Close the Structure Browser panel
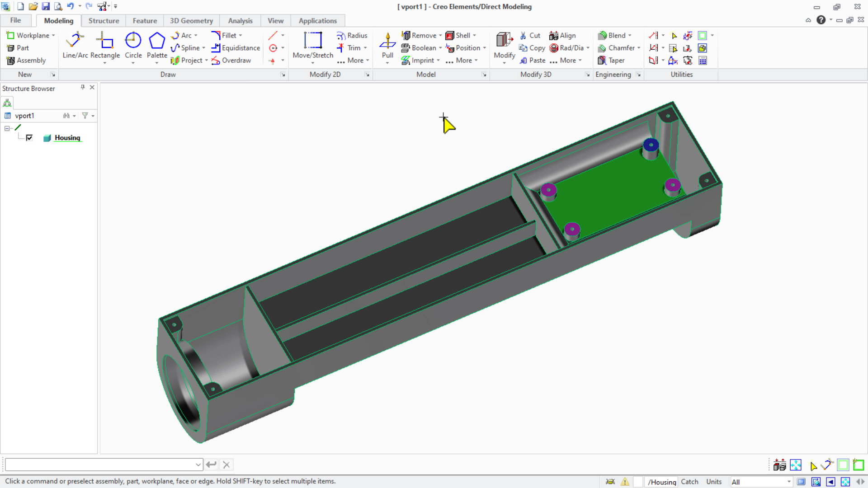 (92, 87)
